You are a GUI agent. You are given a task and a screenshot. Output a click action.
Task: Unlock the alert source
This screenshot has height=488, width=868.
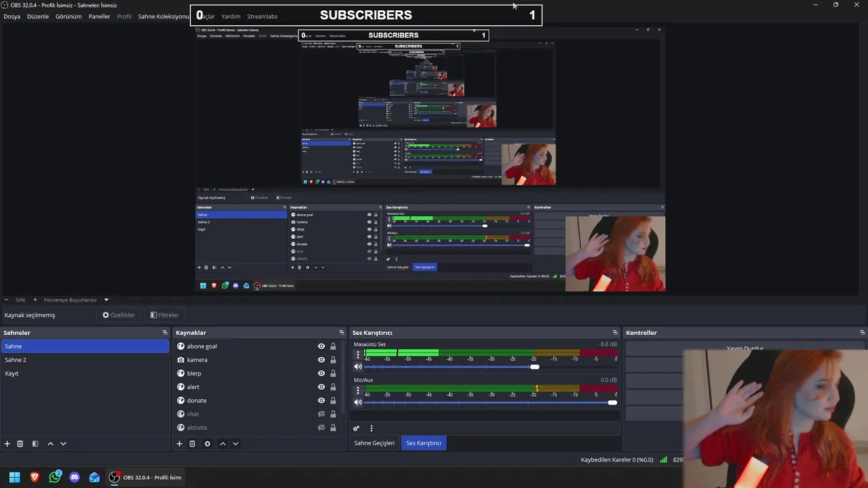(x=333, y=387)
